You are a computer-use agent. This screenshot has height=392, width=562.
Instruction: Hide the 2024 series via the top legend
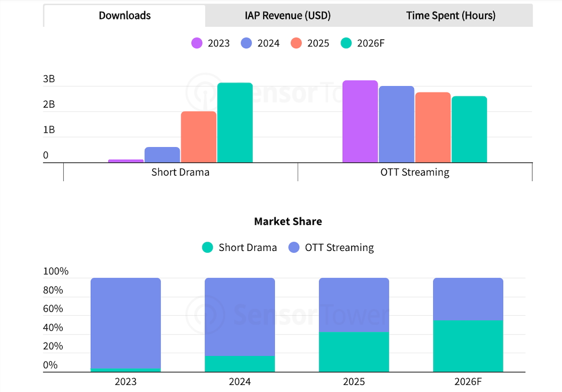(260, 43)
